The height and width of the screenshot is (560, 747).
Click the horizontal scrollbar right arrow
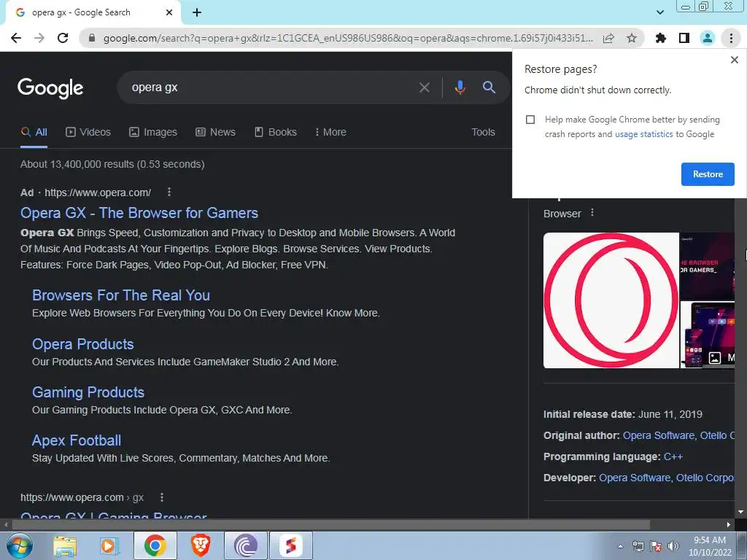(729, 524)
